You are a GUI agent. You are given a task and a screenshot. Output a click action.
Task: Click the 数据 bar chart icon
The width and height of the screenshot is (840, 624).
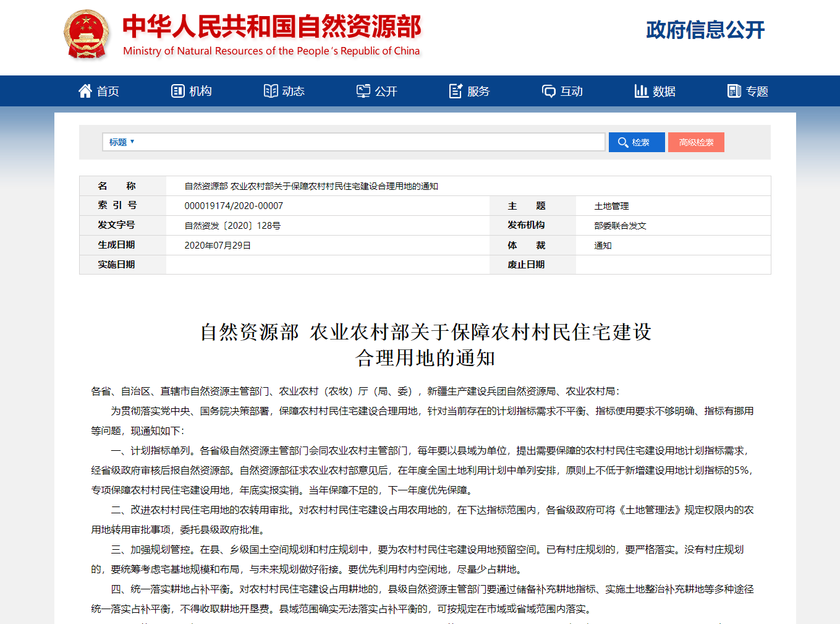point(641,91)
